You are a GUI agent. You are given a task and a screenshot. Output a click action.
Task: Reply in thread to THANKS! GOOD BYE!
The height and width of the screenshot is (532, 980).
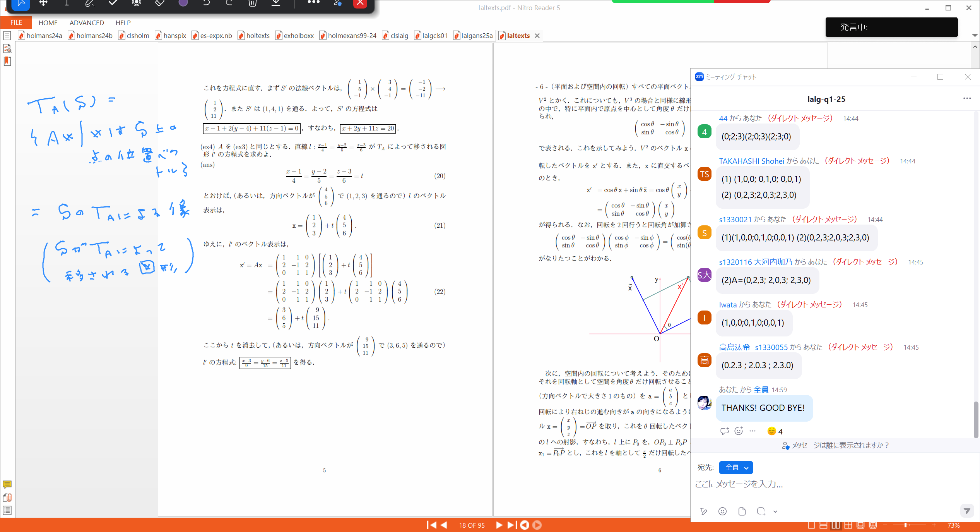[x=725, y=431]
